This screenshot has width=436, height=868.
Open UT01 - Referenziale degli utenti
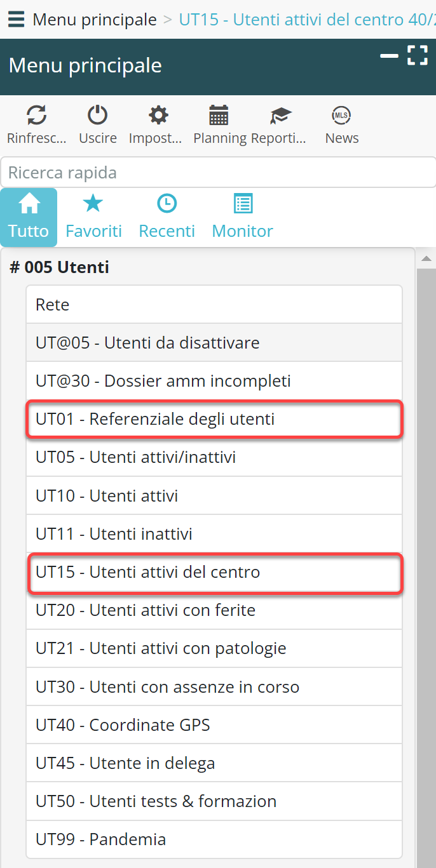[x=214, y=419]
